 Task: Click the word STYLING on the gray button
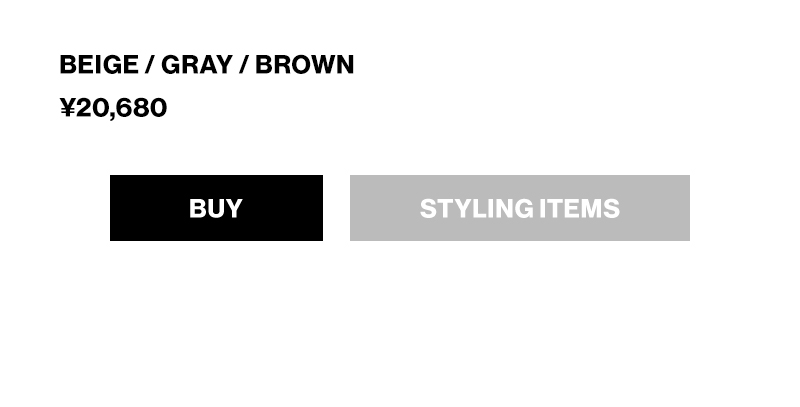click(x=476, y=208)
